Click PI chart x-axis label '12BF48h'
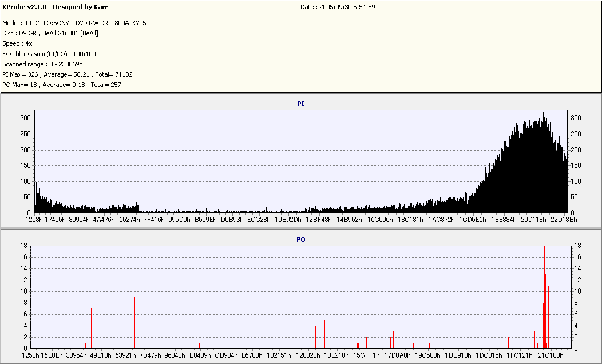Image resolution: width=602 pixels, height=364 pixels. (319, 220)
